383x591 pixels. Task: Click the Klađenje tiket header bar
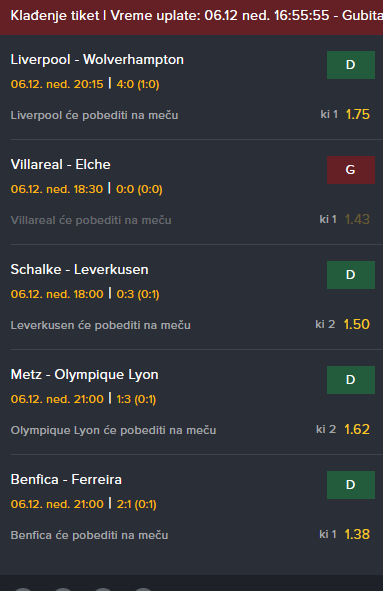point(192,17)
